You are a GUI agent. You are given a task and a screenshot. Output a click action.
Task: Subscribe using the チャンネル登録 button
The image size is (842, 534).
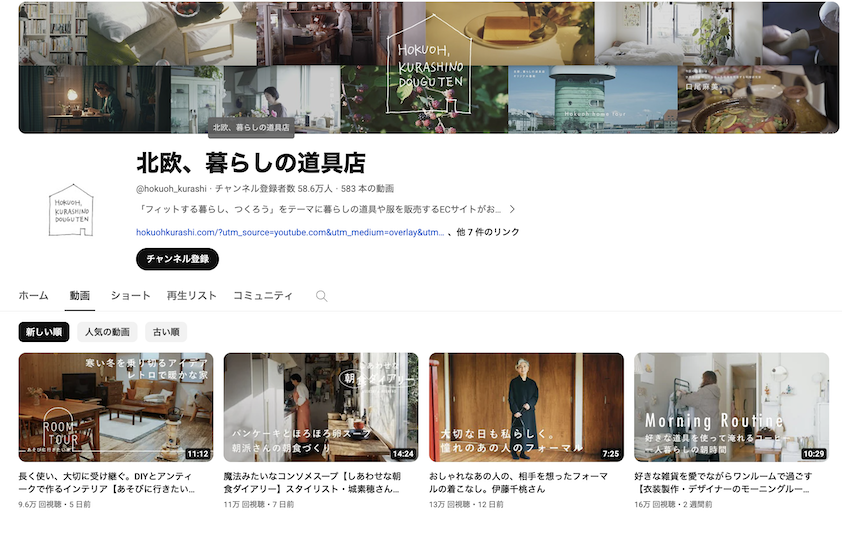pyautogui.click(x=177, y=259)
